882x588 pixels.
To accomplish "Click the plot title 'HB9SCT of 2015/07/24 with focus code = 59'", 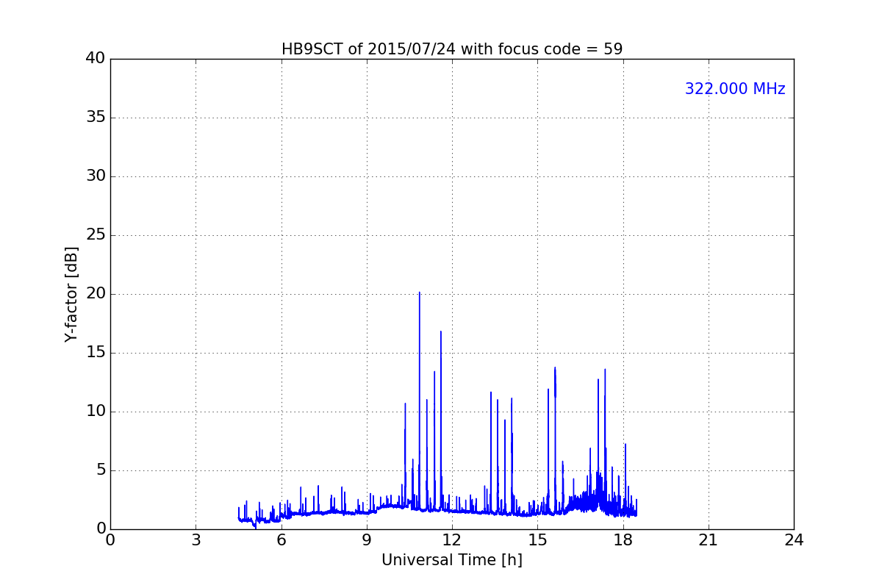I will [452, 49].
